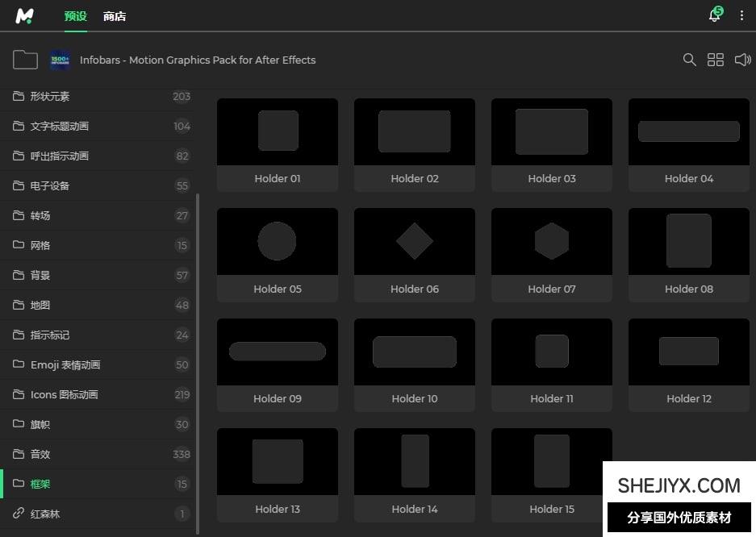Choose the Holder 07 hexagon preset
The height and width of the screenshot is (537, 756).
click(x=551, y=241)
